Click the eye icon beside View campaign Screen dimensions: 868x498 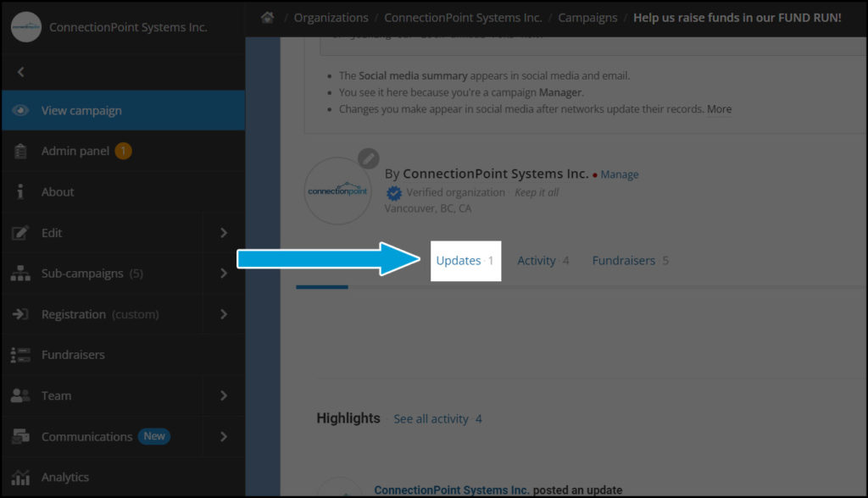click(20, 111)
